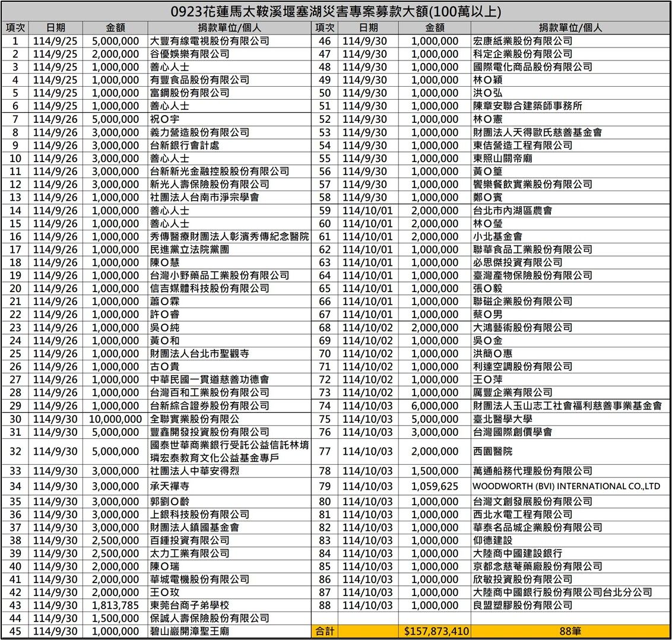Click the title 0923花蓮馬太鞍溪堰塞湖災害專案募款大額
Viewport: 672px width, 640px height.
click(x=336, y=12)
